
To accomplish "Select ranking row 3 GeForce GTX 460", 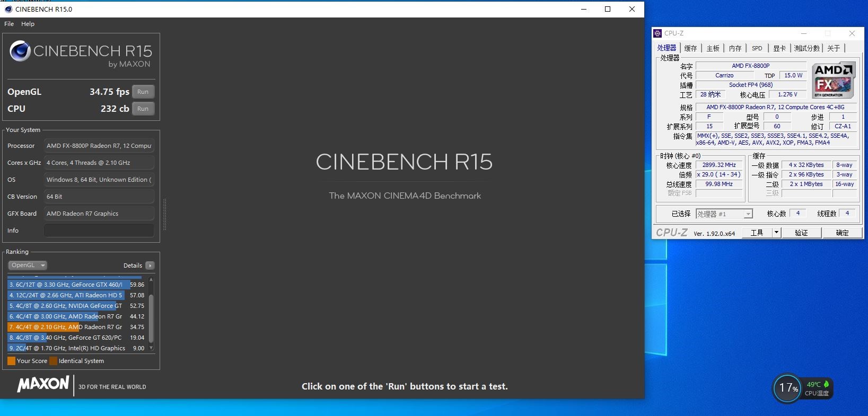I will [x=76, y=285].
